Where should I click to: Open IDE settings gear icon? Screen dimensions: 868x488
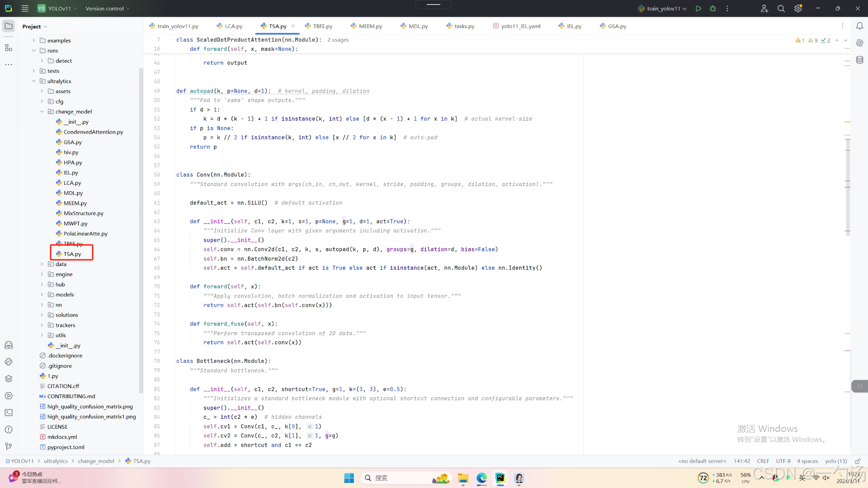pos(798,9)
